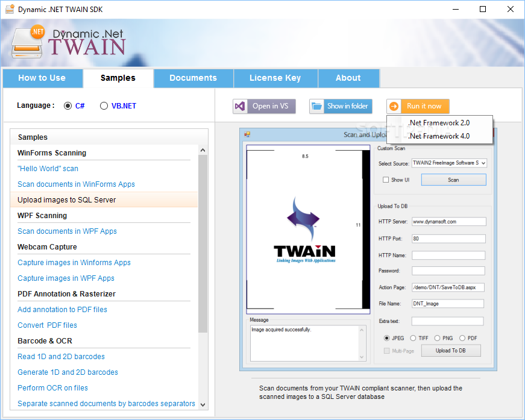This screenshot has height=420, width=525.
Task: Click the scanned TWAIN image preview
Action: 308,230
